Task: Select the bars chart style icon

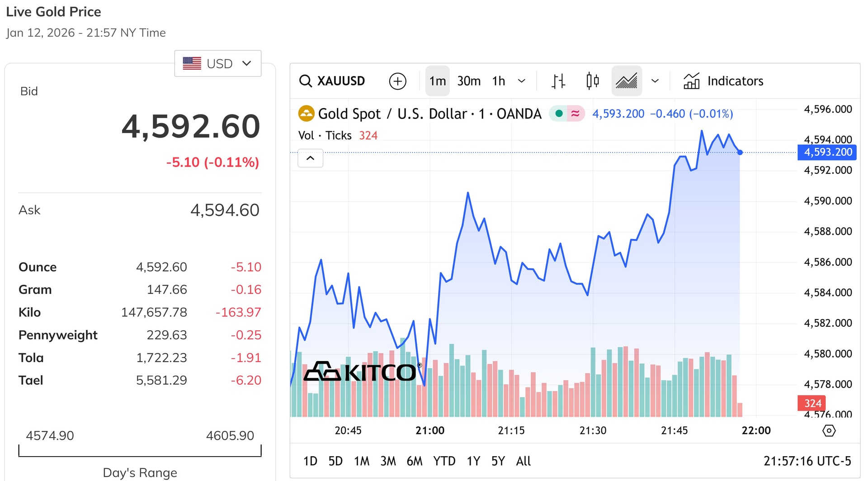Action: point(558,81)
